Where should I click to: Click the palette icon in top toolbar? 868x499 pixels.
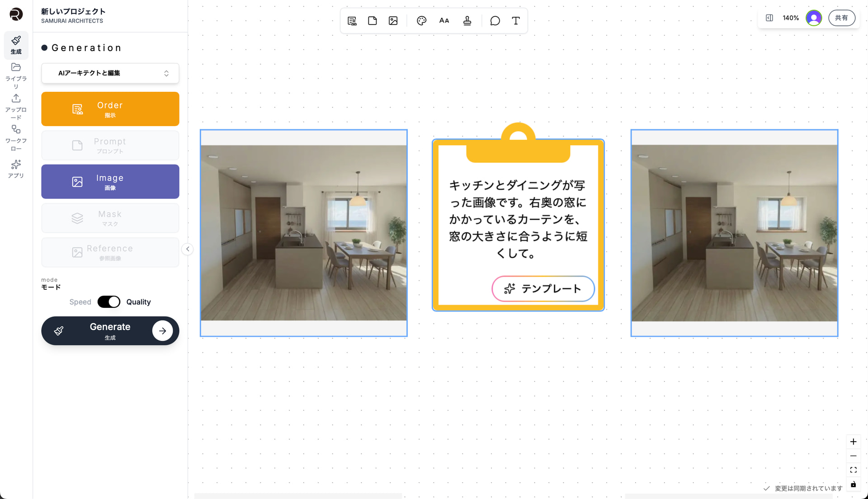point(421,21)
